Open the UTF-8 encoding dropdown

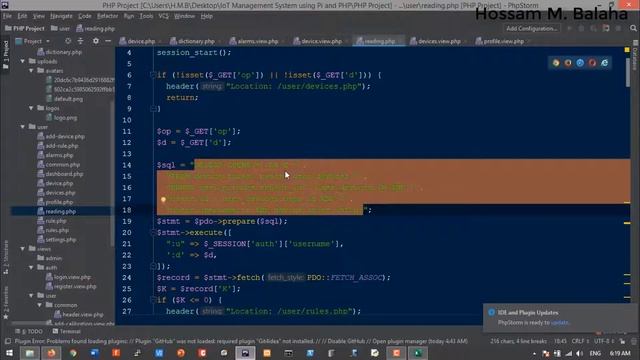[x=603, y=341]
